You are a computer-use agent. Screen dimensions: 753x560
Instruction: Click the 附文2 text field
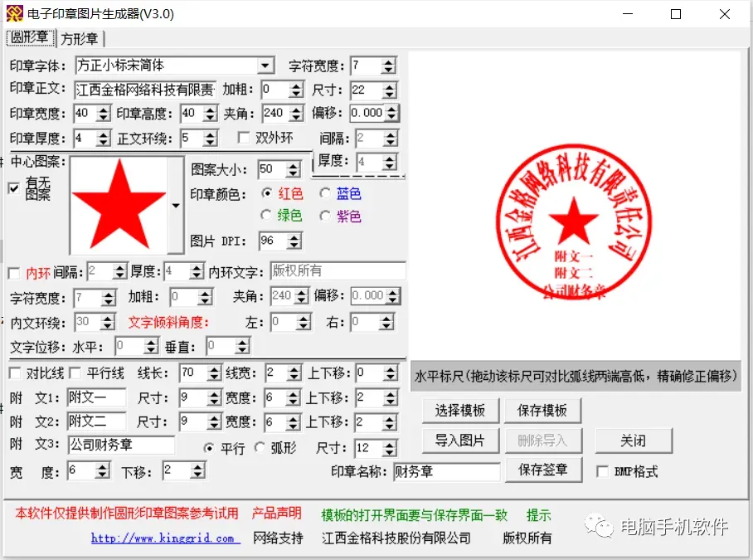point(96,421)
